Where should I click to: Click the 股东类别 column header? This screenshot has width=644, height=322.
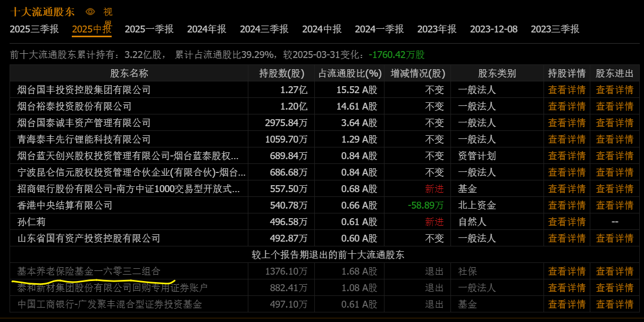(497, 73)
